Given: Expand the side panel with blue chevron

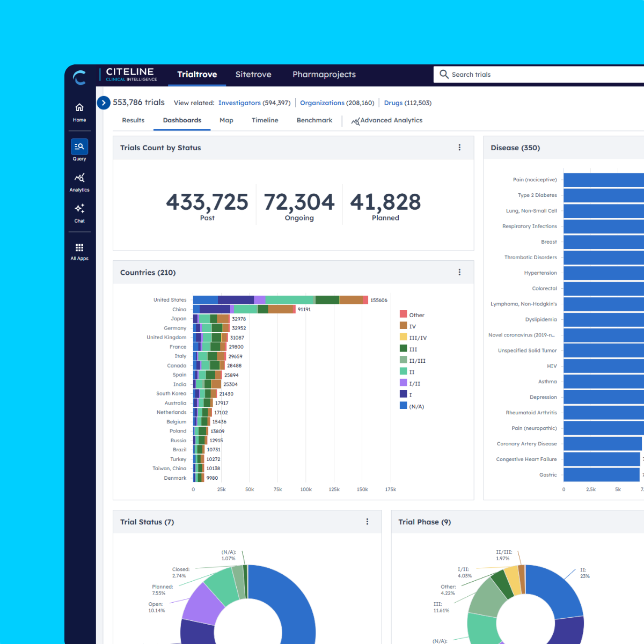Looking at the screenshot, I should click(104, 103).
